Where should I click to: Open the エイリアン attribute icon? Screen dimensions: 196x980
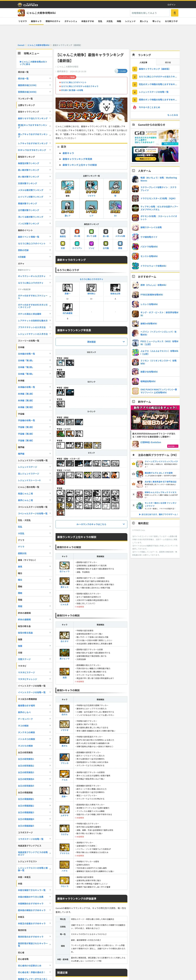(77, 244)
